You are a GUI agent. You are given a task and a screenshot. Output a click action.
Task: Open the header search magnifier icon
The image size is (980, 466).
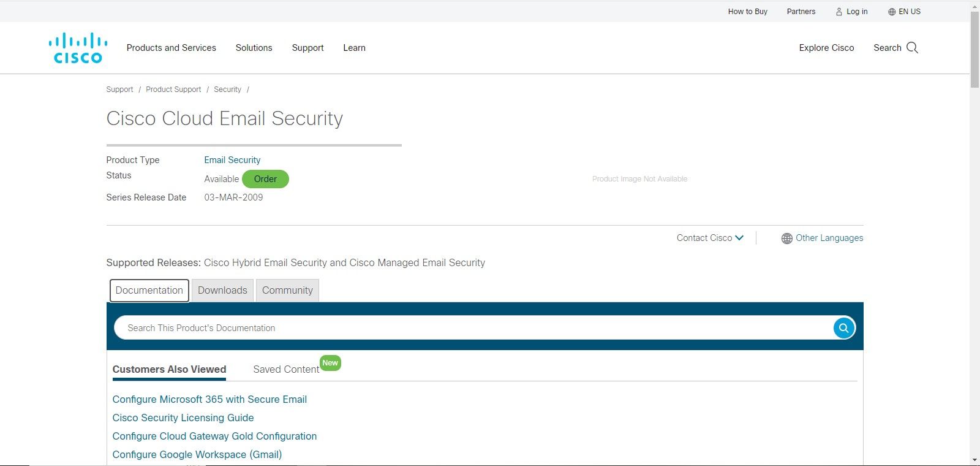point(912,48)
